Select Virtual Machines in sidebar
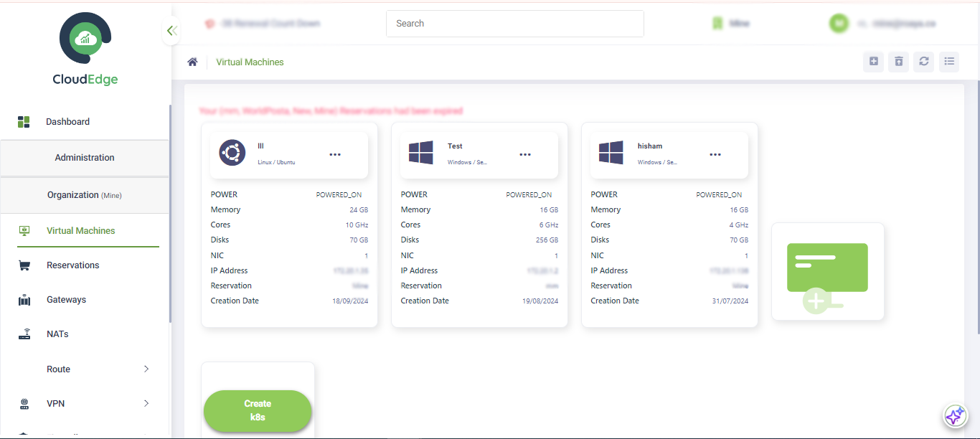 coord(81,231)
